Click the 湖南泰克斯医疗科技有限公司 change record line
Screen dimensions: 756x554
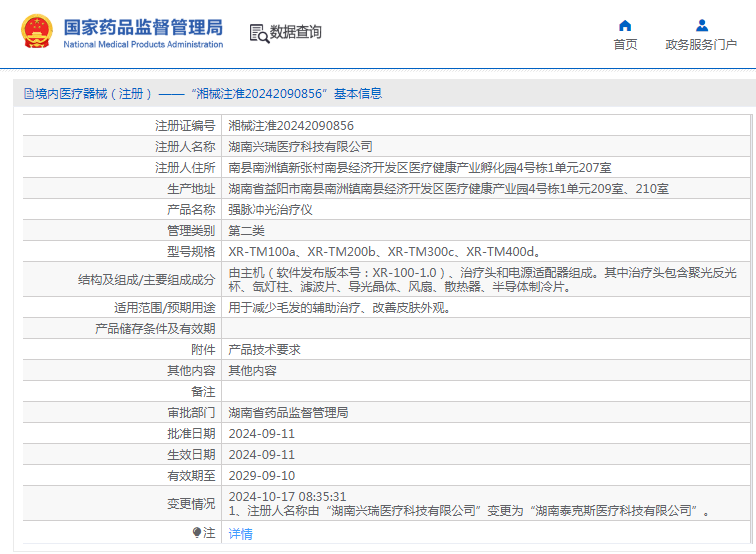[470, 511]
